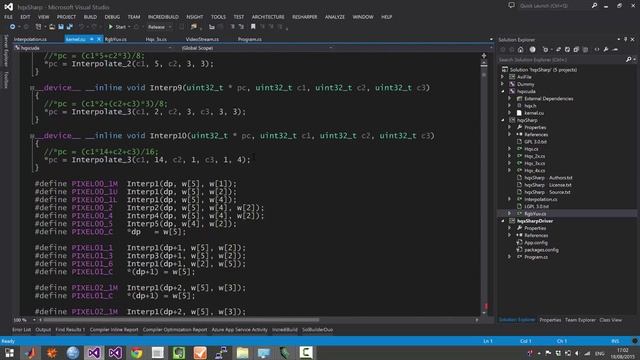Switch to Team Explorer tab

pos(580,320)
